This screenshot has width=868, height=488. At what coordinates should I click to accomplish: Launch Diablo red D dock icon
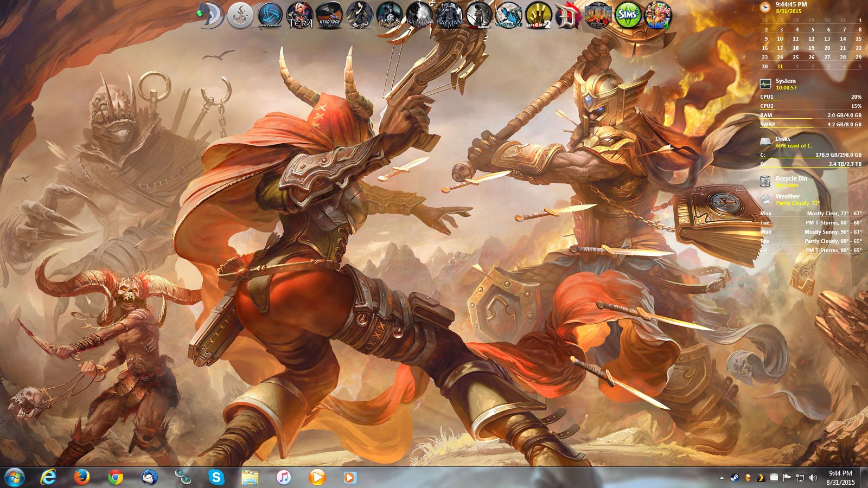[x=568, y=15]
